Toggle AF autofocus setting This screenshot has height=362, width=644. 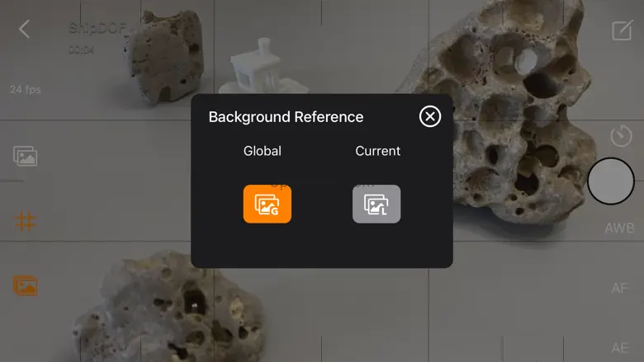[x=619, y=289]
